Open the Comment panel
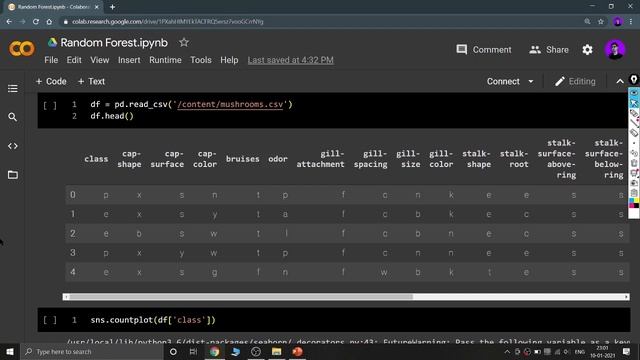This screenshot has width=640, height=360. (x=484, y=50)
